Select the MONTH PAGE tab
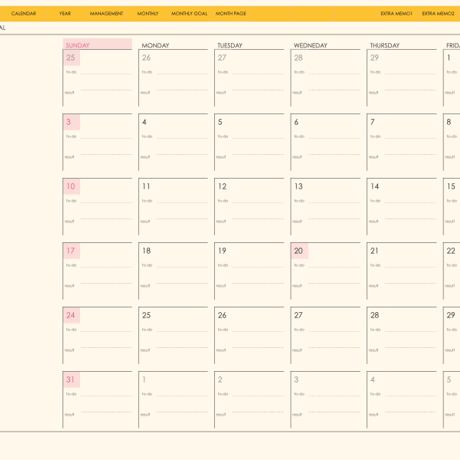The height and width of the screenshot is (460, 460). [x=231, y=14]
